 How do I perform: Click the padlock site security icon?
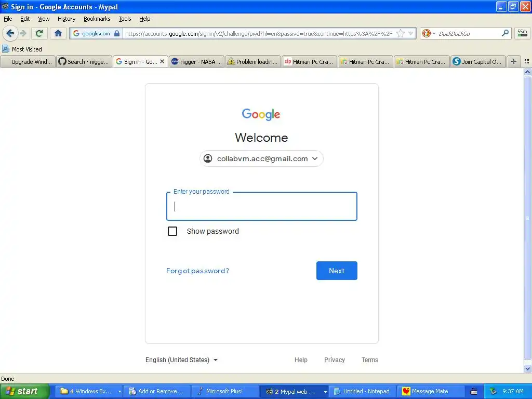pyautogui.click(x=117, y=33)
